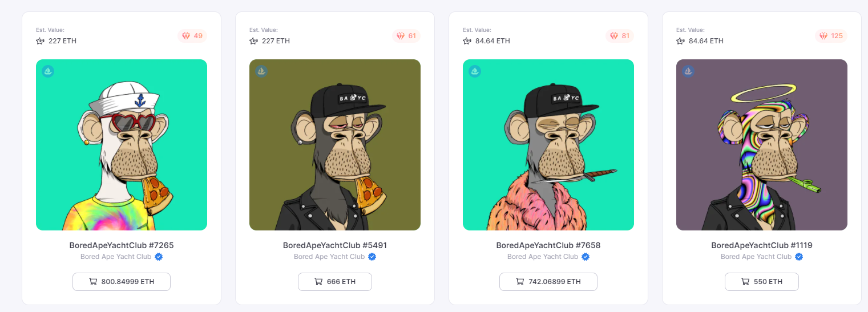The image size is (868, 312).
Task: Click the 666 ETH purchase button
Action: pyautogui.click(x=335, y=282)
